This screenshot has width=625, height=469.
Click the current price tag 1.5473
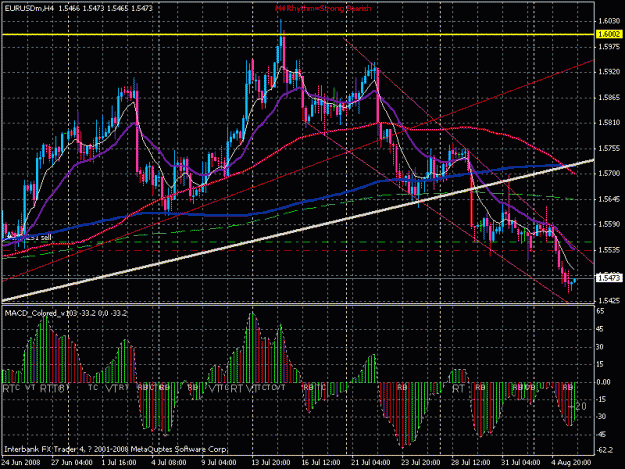pyautogui.click(x=609, y=277)
